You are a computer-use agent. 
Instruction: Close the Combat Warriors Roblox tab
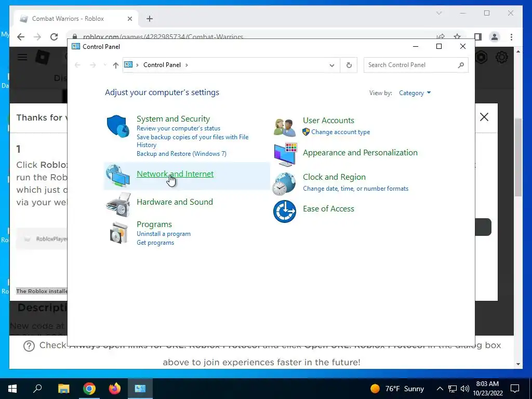[x=129, y=19]
